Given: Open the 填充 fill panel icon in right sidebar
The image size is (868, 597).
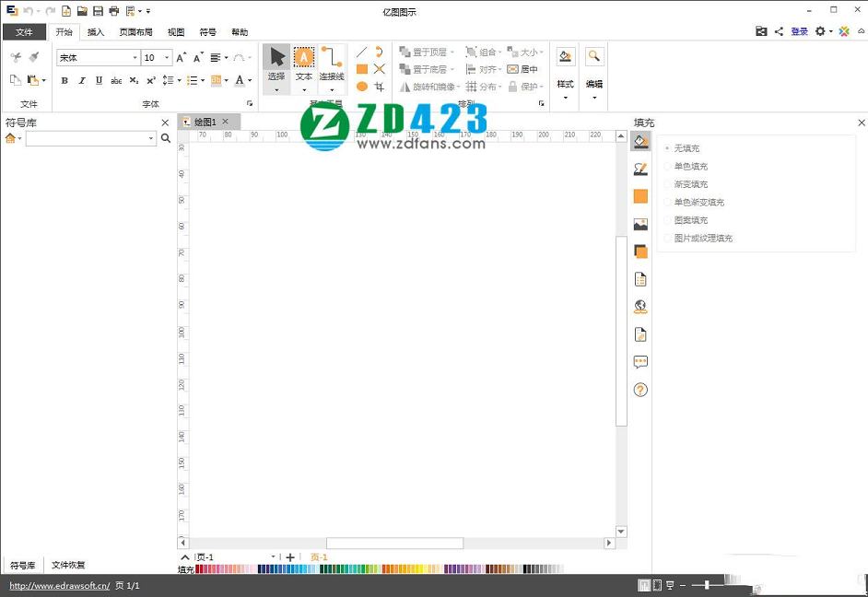Looking at the screenshot, I should point(640,141).
